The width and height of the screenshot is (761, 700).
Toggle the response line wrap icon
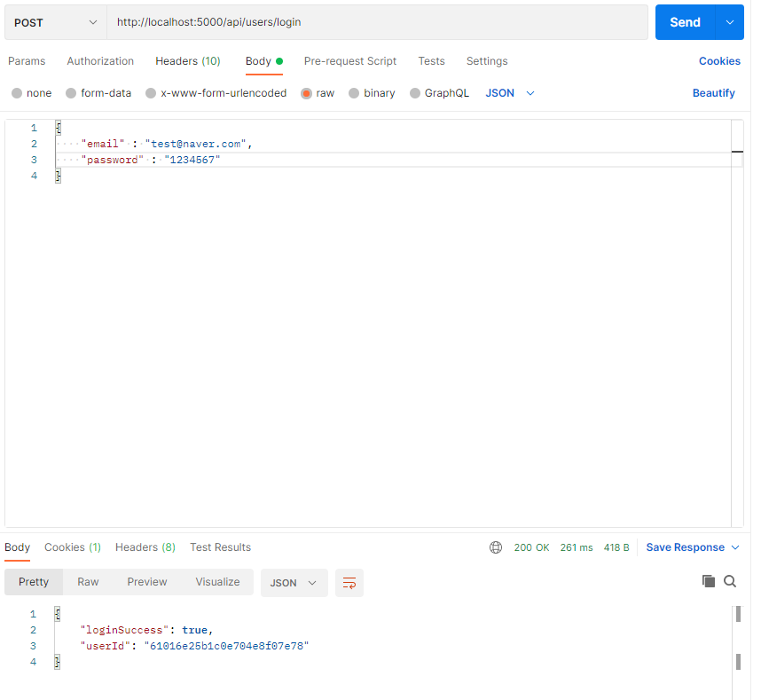[349, 583]
